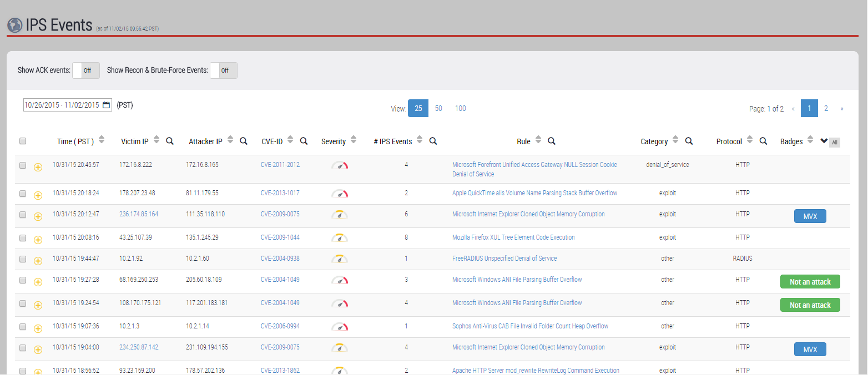Search the Victim IP column
This screenshot has width=868, height=375.
point(170,141)
